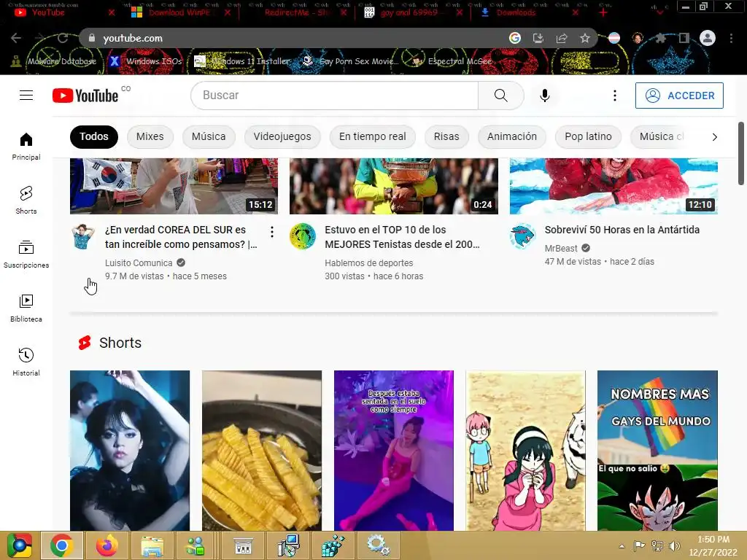Open Luisito Comunica channel name

139,262
